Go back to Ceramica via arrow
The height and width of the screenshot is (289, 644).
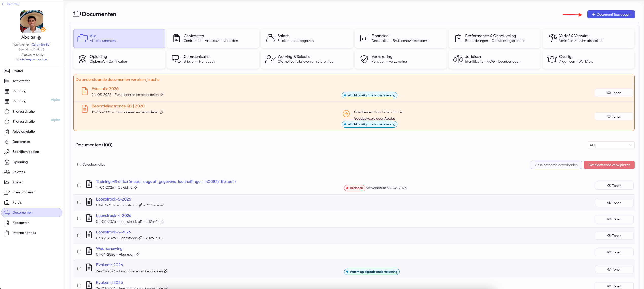click(x=3, y=4)
